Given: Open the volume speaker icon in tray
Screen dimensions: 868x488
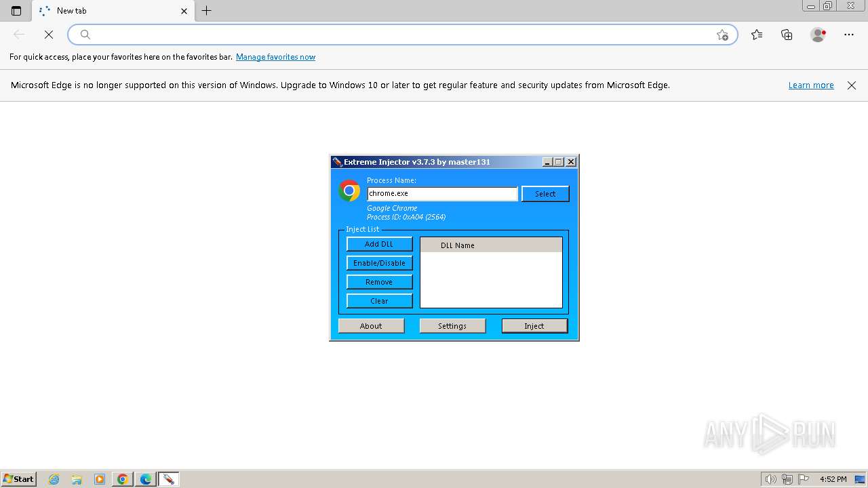Looking at the screenshot, I should pyautogui.click(x=770, y=479).
